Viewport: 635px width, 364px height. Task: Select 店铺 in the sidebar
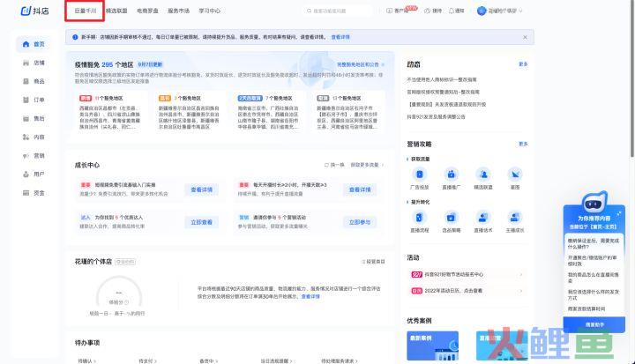click(x=34, y=63)
